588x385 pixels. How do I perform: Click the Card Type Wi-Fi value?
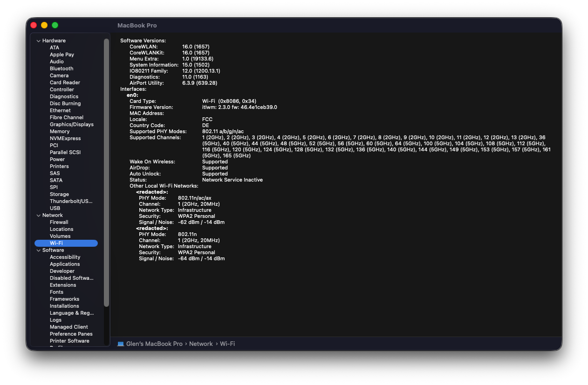coord(229,101)
